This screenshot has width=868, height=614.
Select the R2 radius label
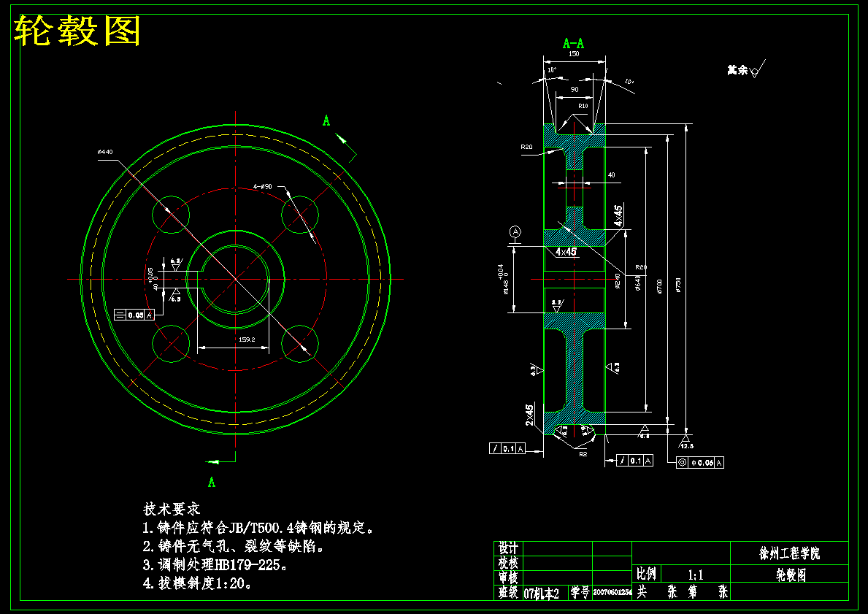coord(583,454)
